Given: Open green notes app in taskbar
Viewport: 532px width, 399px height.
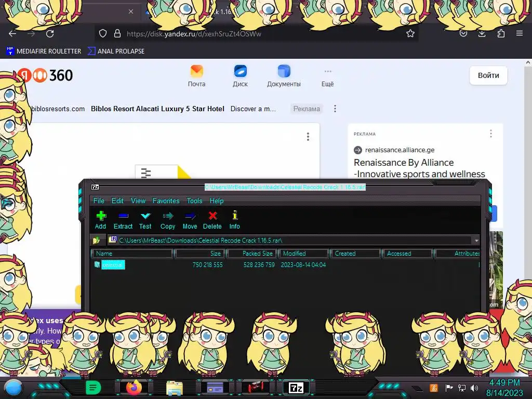Looking at the screenshot, I should click(94, 388).
